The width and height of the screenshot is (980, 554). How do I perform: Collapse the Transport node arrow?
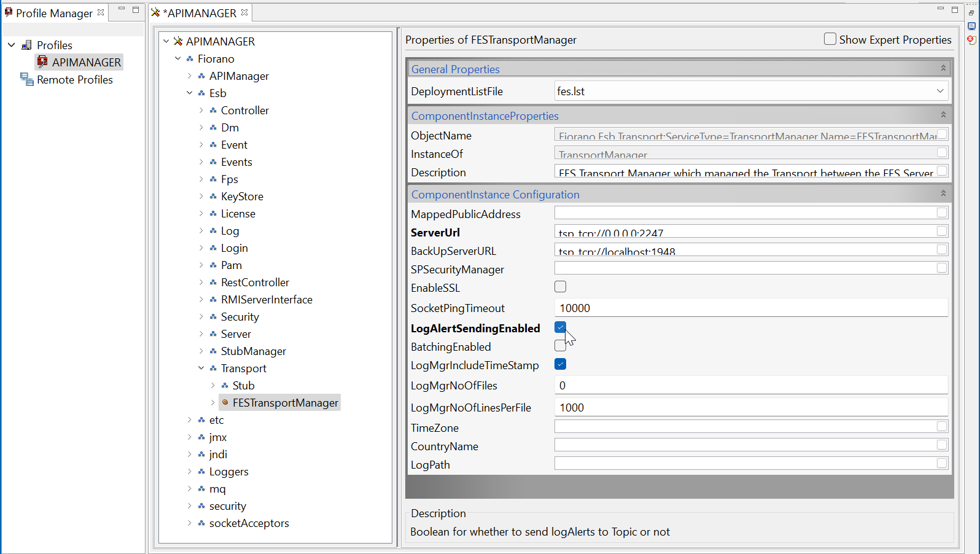(201, 369)
